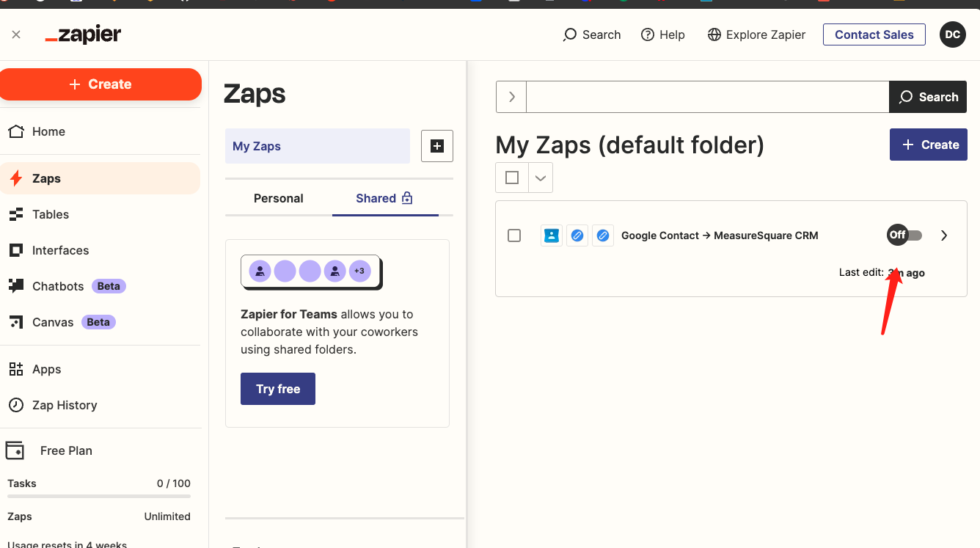Click the Contact Sales button
The image size is (980, 548).
[x=874, y=34]
